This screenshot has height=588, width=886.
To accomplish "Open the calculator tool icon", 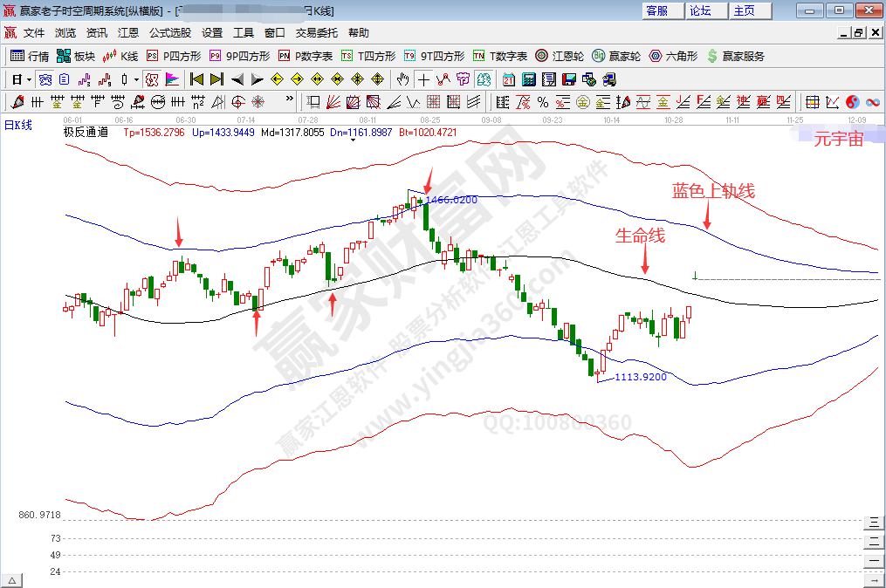I will point(528,79).
